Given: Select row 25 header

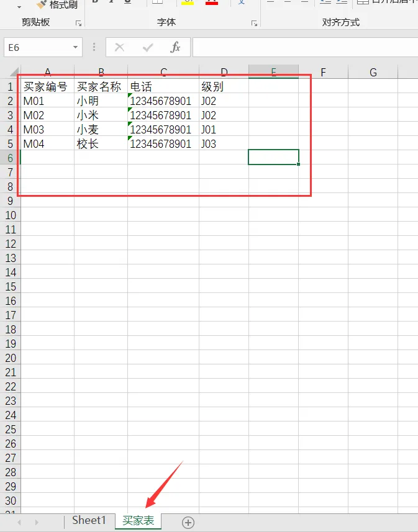Looking at the screenshot, I should pos(10,429).
